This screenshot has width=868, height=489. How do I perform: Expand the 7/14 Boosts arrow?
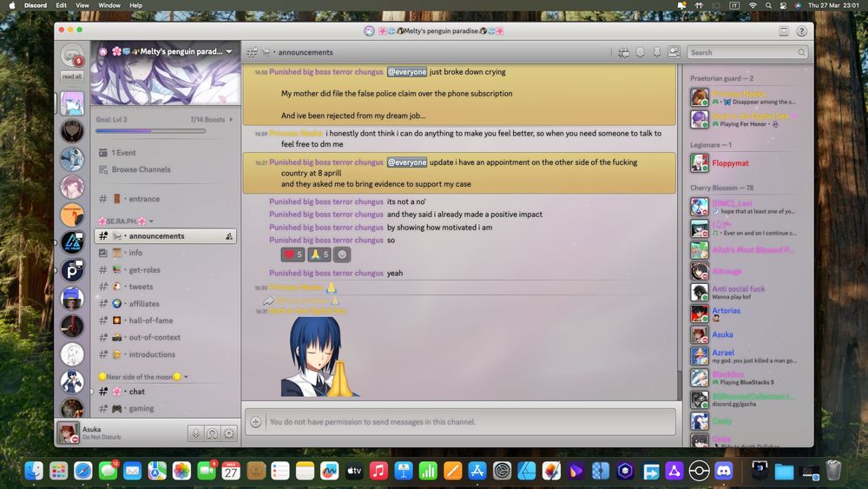pyautogui.click(x=231, y=119)
